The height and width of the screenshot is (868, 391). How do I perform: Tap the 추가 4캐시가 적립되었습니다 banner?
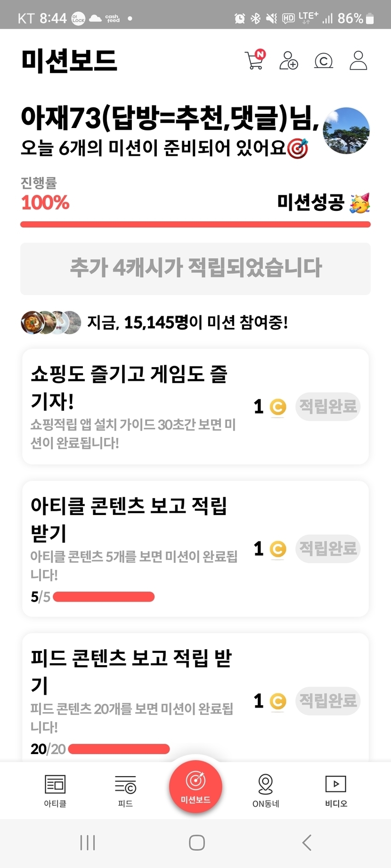tap(195, 268)
